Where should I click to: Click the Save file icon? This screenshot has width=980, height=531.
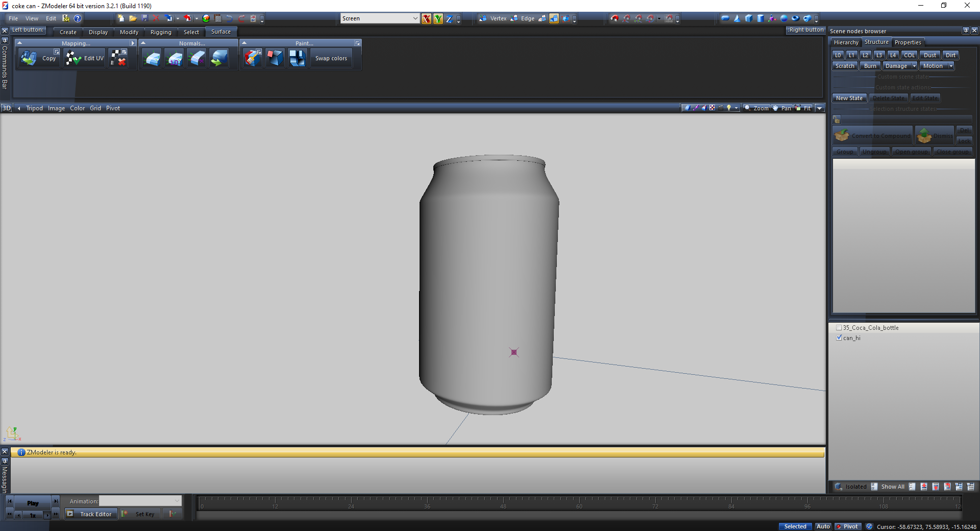(x=144, y=18)
